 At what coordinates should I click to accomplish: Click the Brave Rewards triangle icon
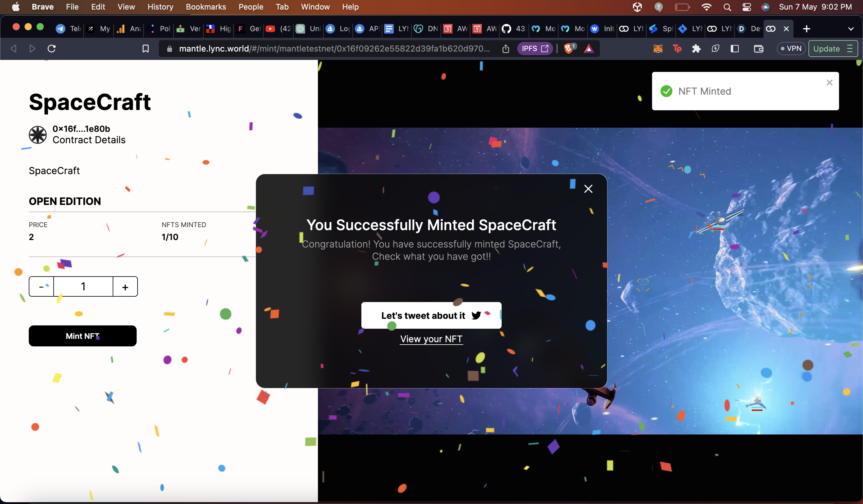point(589,49)
